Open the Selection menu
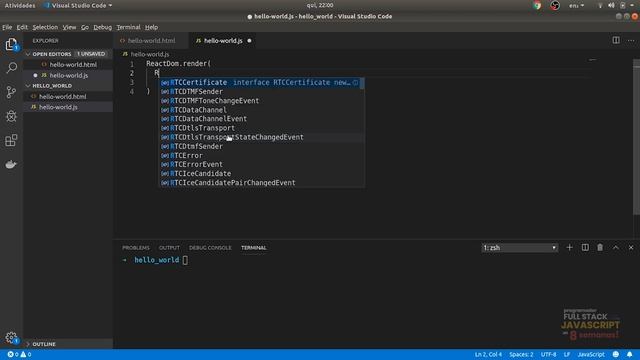 click(x=45, y=27)
